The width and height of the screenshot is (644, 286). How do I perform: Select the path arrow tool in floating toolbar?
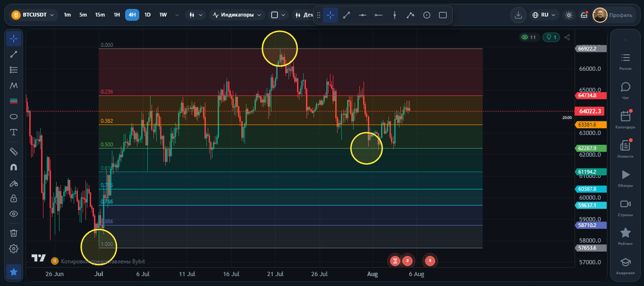(x=411, y=15)
